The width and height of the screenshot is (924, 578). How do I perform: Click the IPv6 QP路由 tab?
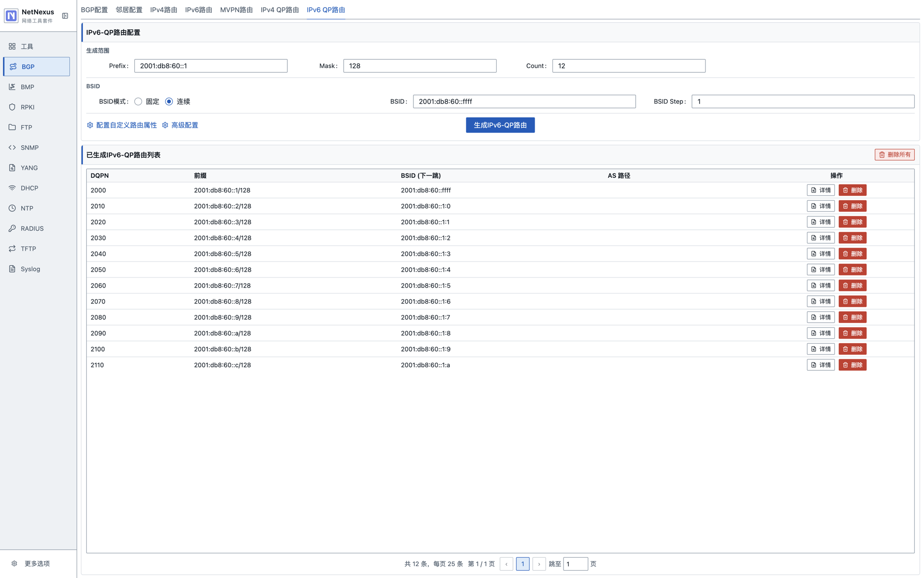[326, 10]
